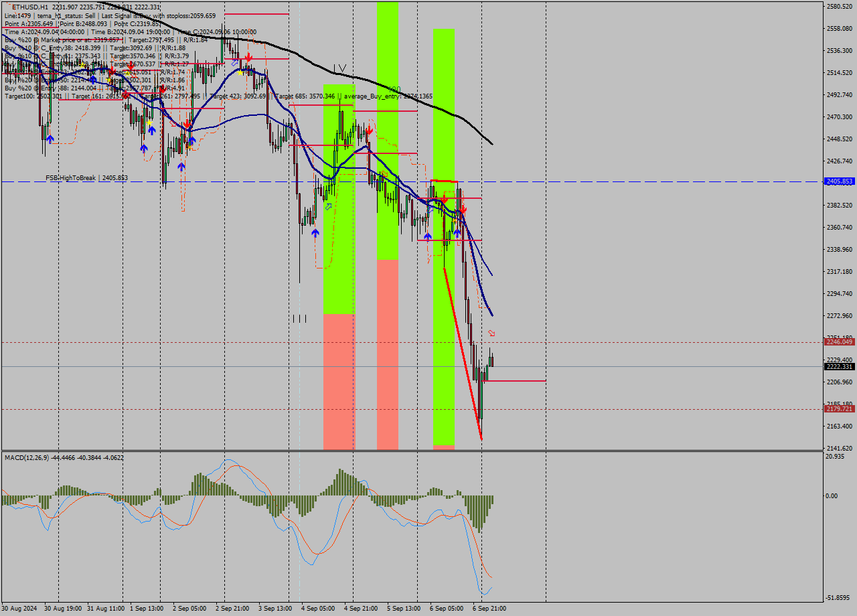Select the 'Time A:2024.09.04 04:00:00' text line

pos(44,31)
